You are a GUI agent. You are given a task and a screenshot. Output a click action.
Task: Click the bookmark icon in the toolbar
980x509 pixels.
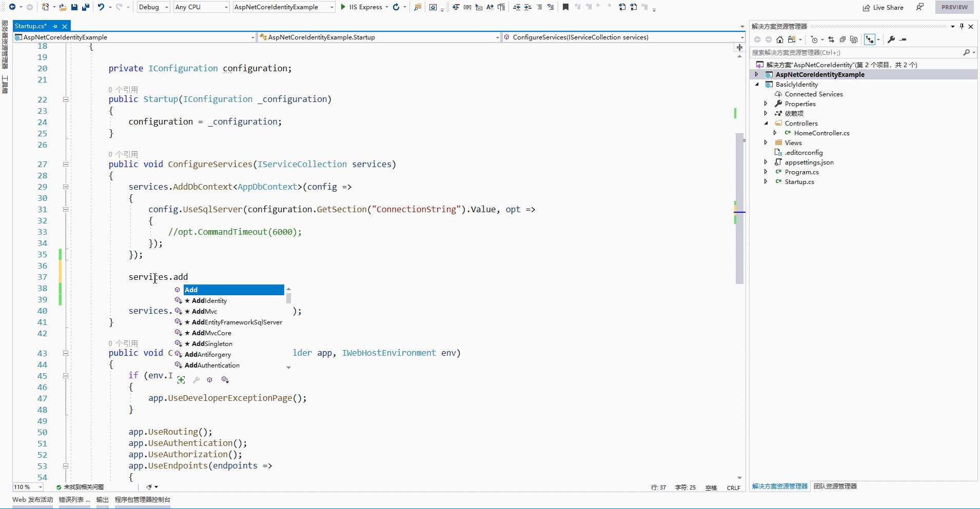pos(565,7)
